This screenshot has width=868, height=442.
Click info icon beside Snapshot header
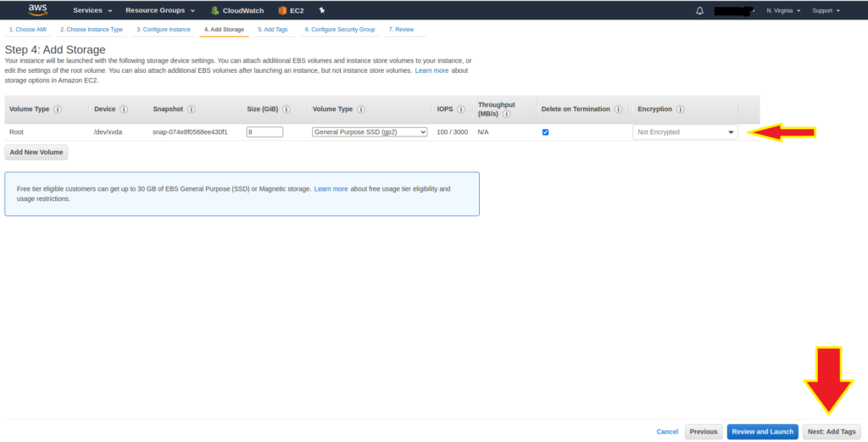(191, 109)
